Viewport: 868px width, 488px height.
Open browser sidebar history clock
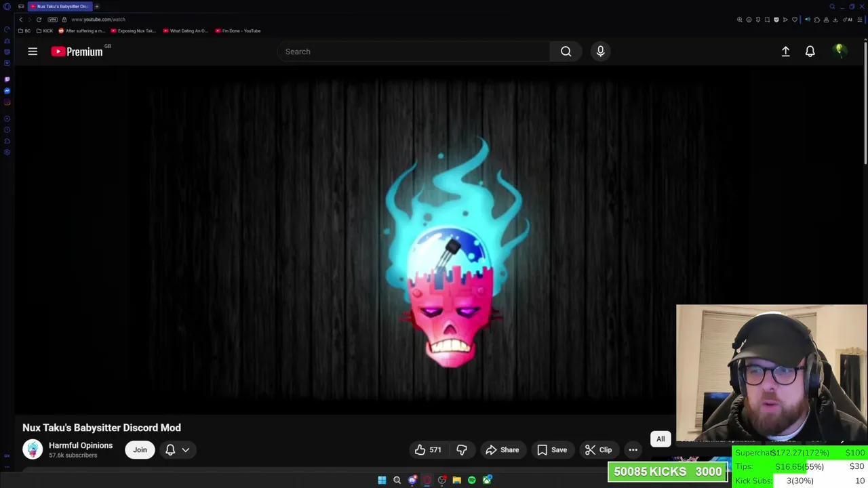[x=7, y=129]
